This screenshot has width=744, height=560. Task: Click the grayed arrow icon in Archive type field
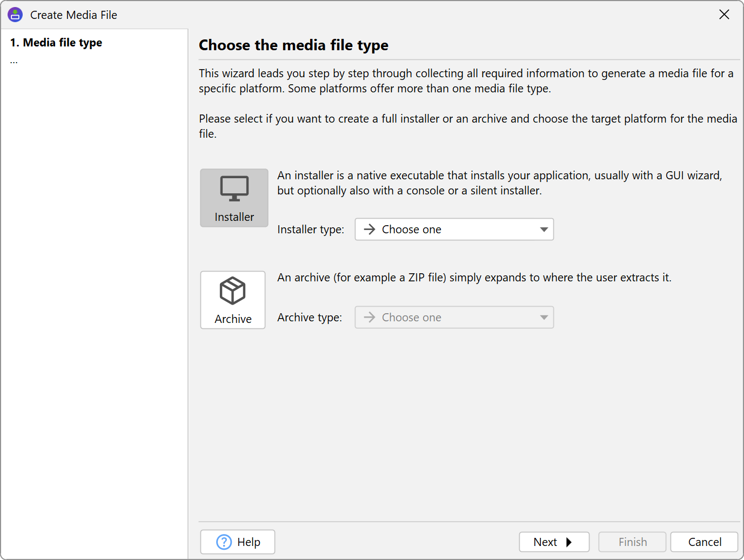click(x=370, y=318)
